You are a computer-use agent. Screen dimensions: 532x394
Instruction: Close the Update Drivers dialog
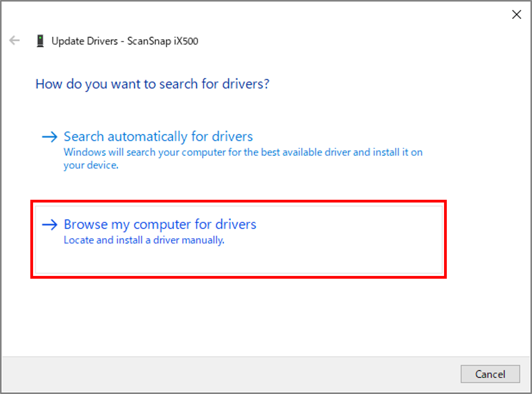[516, 15]
